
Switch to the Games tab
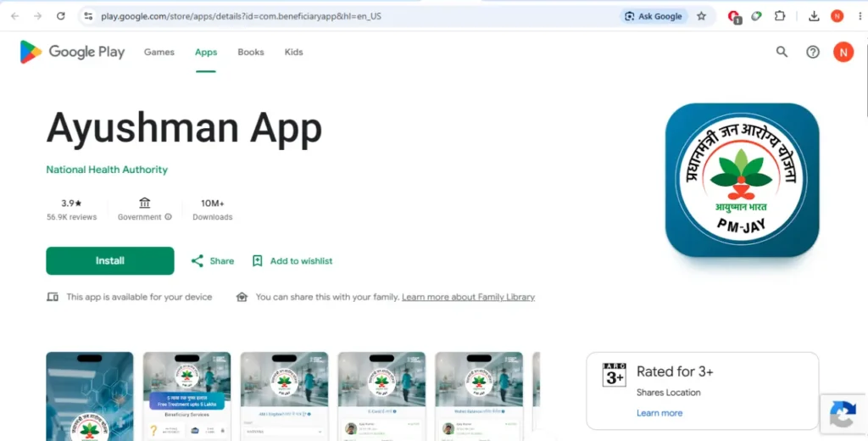click(159, 52)
